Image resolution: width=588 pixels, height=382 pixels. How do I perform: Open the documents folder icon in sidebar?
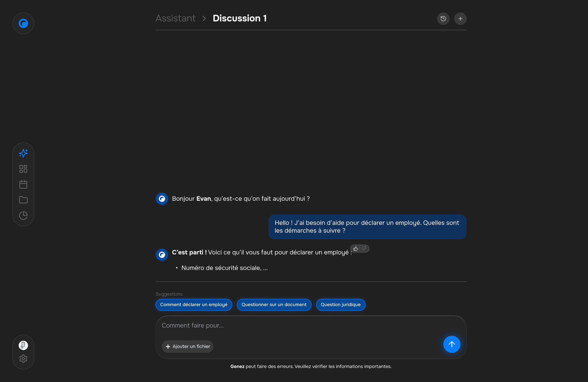pyautogui.click(x=23, y=200)
